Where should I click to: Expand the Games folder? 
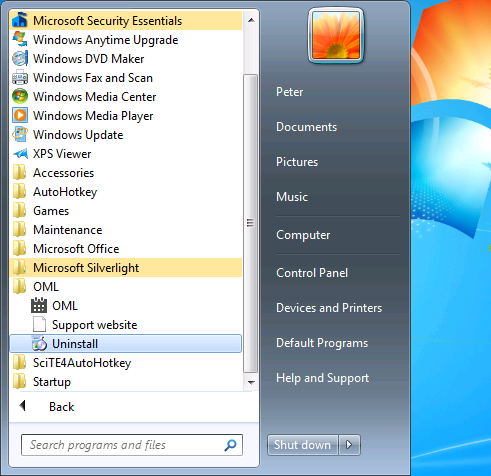click(126, 211)
